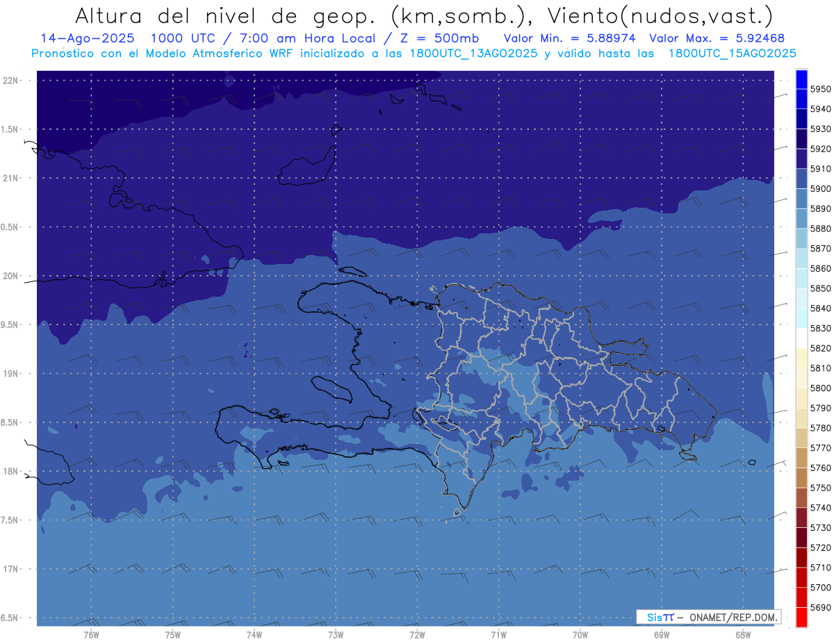
Task: Click the '71W' longitude label
Action: click(498, 635)
